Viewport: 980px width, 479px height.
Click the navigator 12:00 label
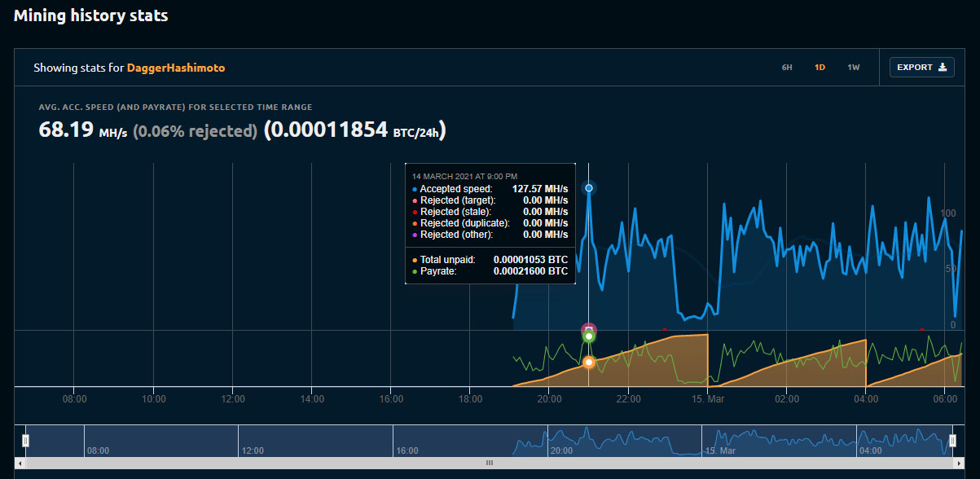[x=253, y=450]
